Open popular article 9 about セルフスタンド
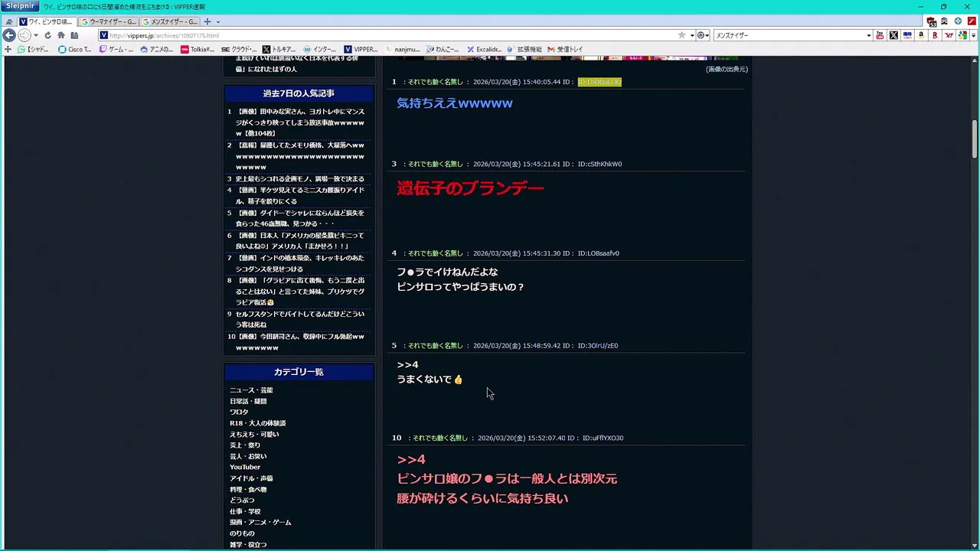Viewport: 980px width, 551px height. click(299, 319)
